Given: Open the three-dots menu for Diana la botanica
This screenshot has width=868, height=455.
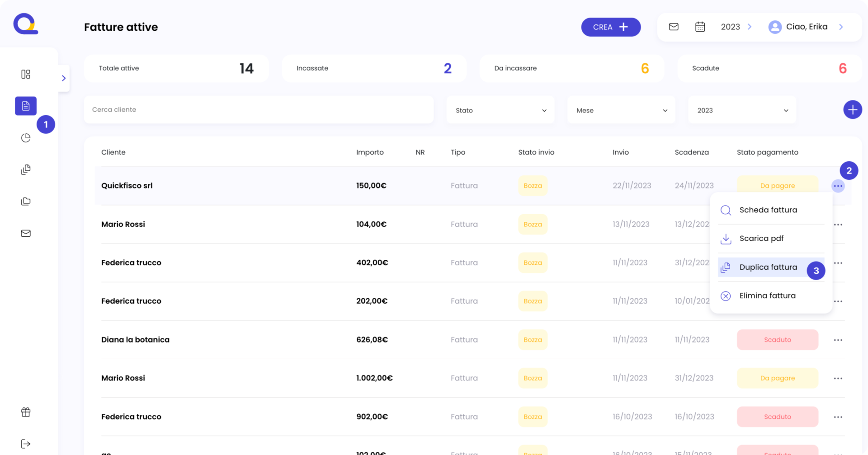Looking at the screenshot, I should (838, 340).
